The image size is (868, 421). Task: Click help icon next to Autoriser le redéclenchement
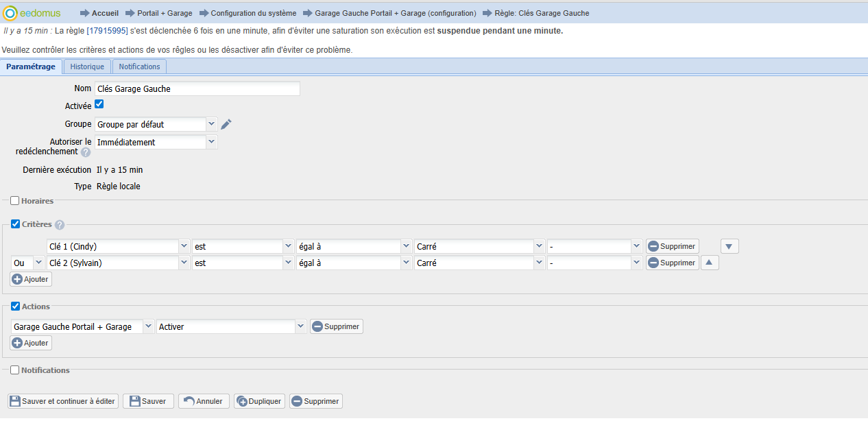tap(86, 152)
